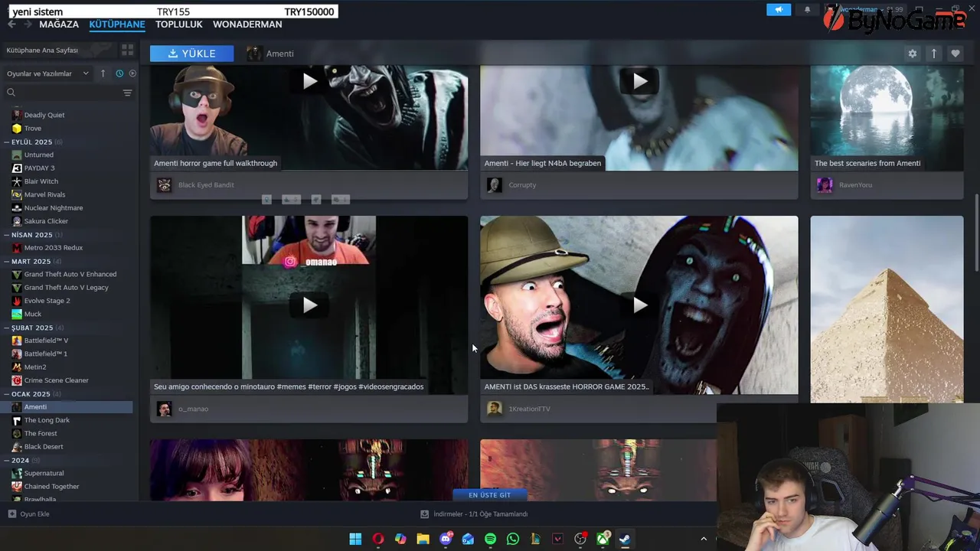Image resolution: width=980 pixels, height=551 pixels.
Task: Play the Amenti horror game full walkthrough video
Action: pos(309,81)
